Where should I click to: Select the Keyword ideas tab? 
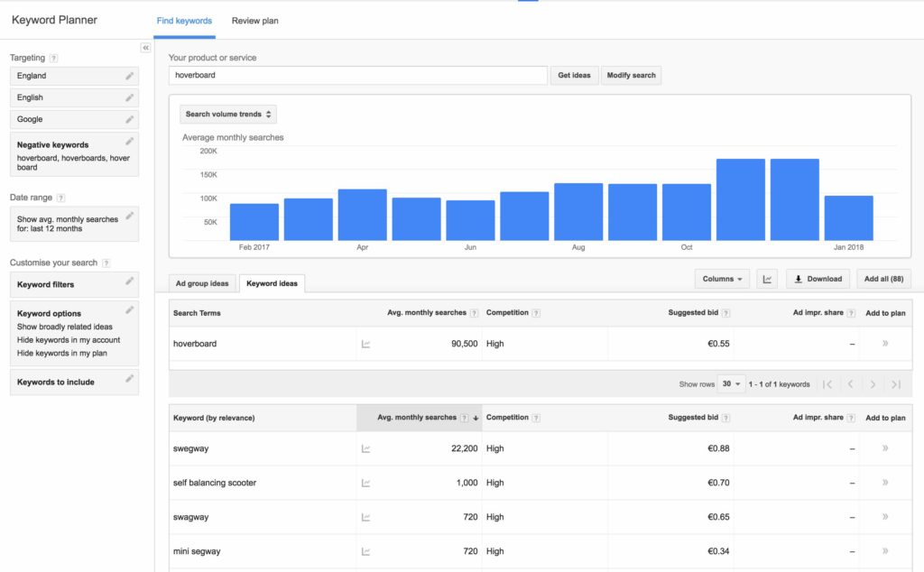tap(272, 283)
